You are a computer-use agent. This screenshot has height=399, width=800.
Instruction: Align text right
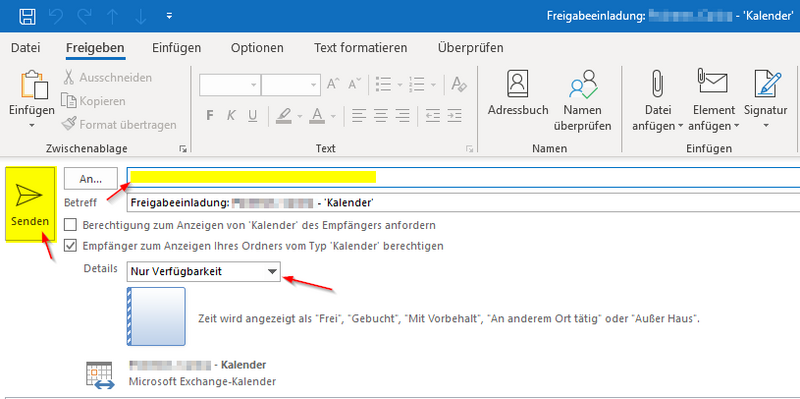(x=403, y=116)
